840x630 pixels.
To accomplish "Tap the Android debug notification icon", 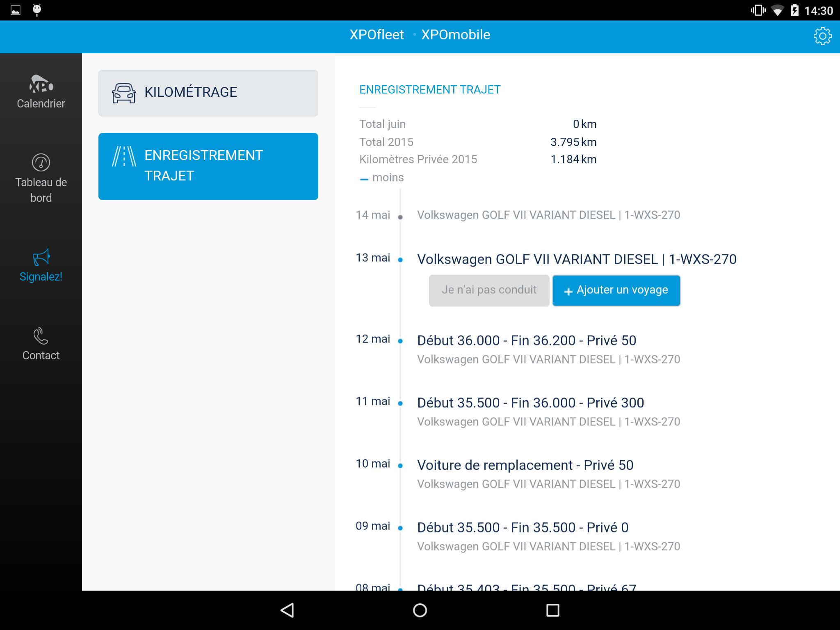I will click(x=37, y=10).
